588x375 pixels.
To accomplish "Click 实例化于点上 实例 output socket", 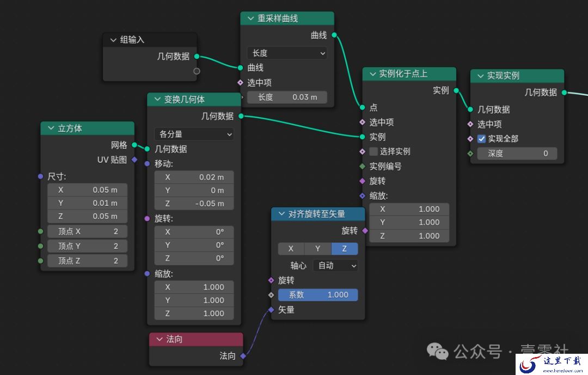I will [x=456, y=90].
